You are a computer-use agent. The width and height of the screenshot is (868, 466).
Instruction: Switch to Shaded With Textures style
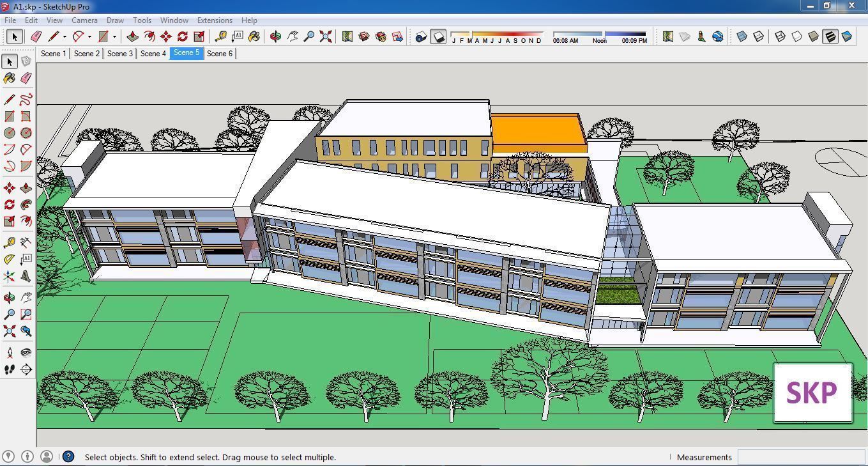pyautogui.click(x=830, y=36)
